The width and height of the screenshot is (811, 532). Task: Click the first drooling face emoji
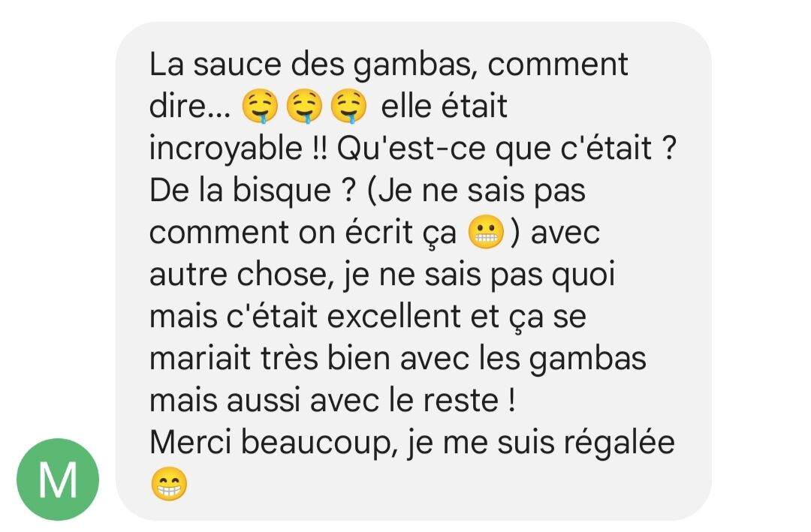tap(260, 107)
